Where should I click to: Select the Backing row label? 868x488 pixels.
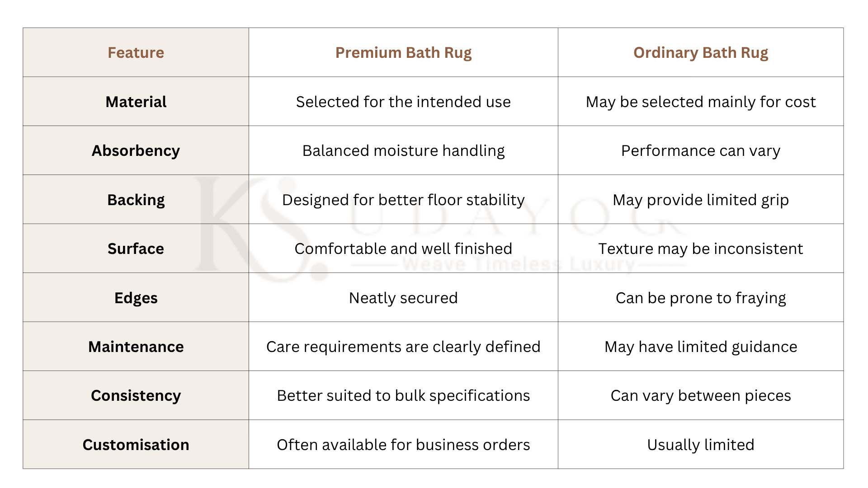136,200
